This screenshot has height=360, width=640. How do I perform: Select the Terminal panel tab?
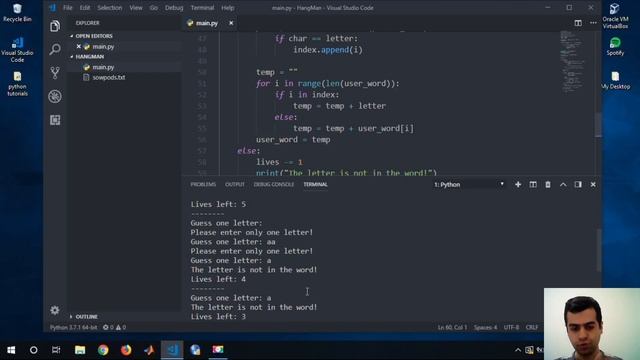(315, 184)
